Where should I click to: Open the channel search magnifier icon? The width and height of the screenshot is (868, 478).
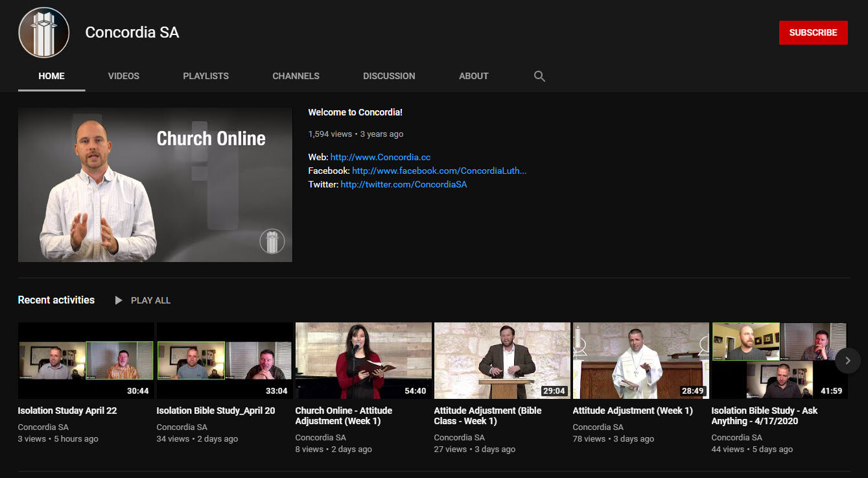click(539, 76)
